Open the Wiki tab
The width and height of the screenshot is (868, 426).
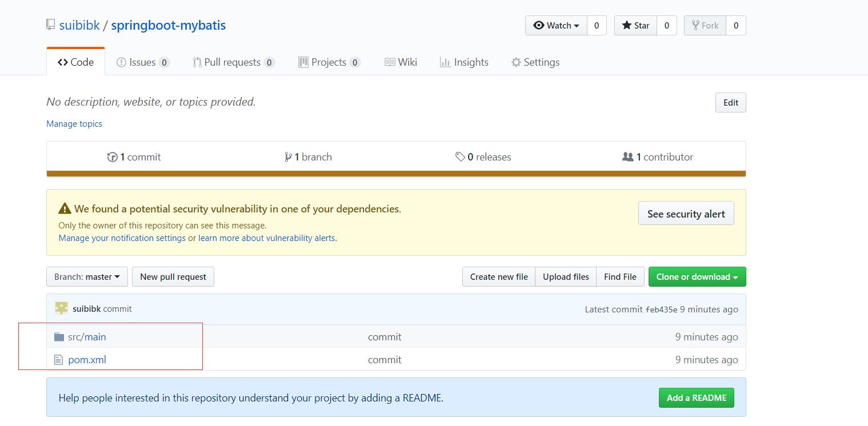(401, 62)
